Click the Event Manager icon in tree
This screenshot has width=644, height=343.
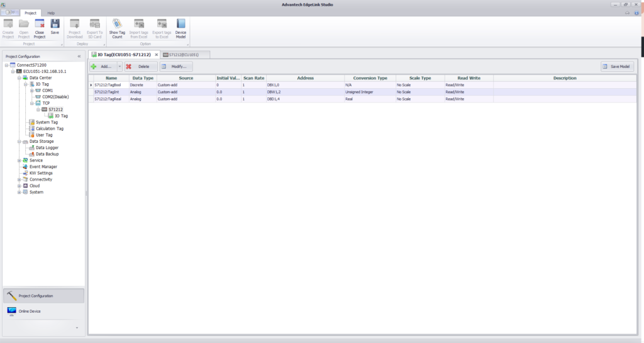point(25,167)
